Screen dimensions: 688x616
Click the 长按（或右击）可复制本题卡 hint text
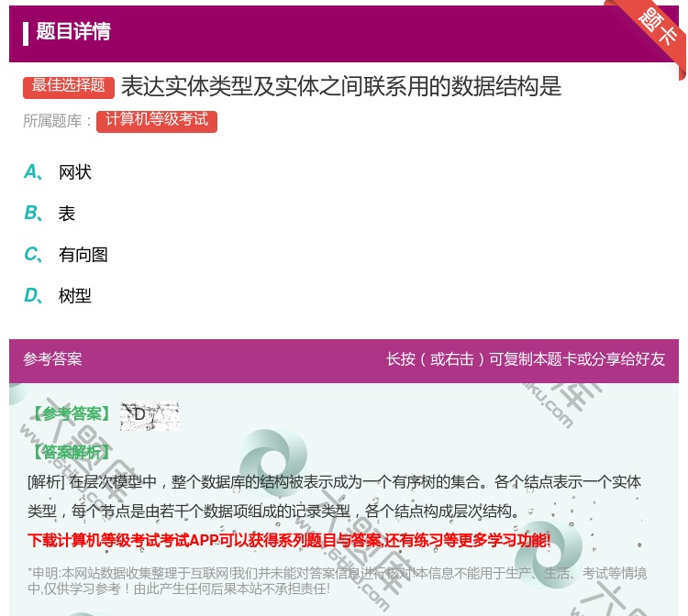[x=526, y=359]
